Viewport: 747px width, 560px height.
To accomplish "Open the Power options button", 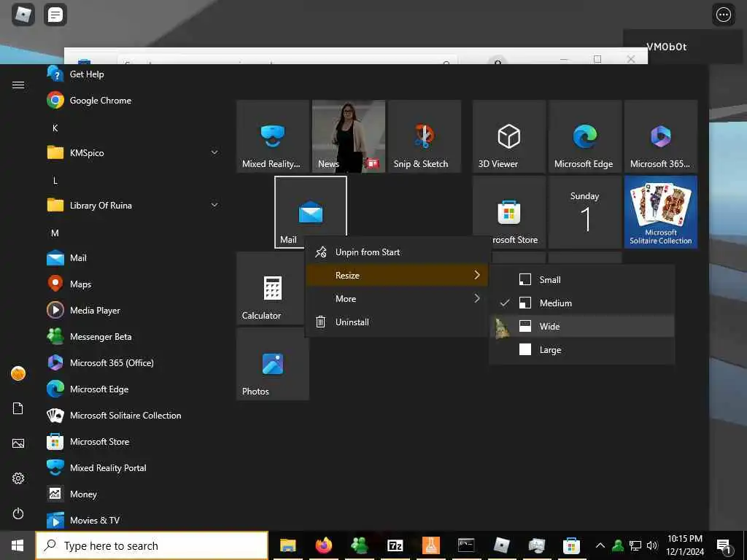I will click(x=18, y=514).
